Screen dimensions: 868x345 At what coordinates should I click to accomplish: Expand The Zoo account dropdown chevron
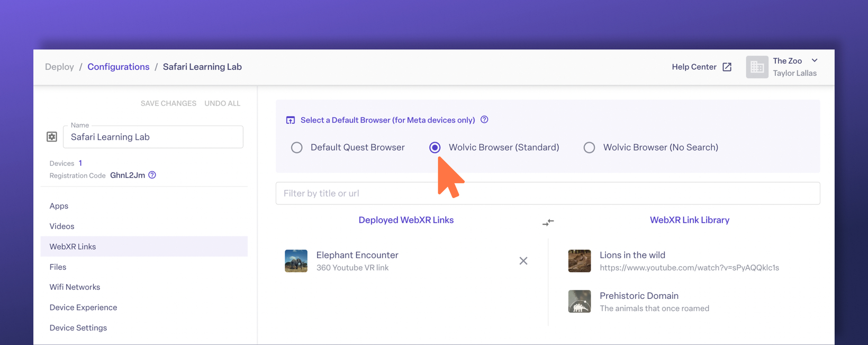tap(815, 60)
